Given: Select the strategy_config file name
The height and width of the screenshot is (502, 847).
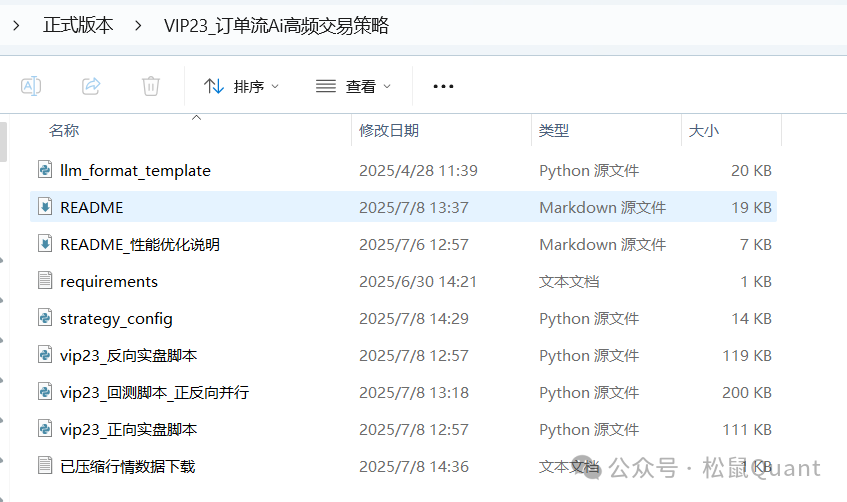Looking at the screenshot, I should 116,319.
